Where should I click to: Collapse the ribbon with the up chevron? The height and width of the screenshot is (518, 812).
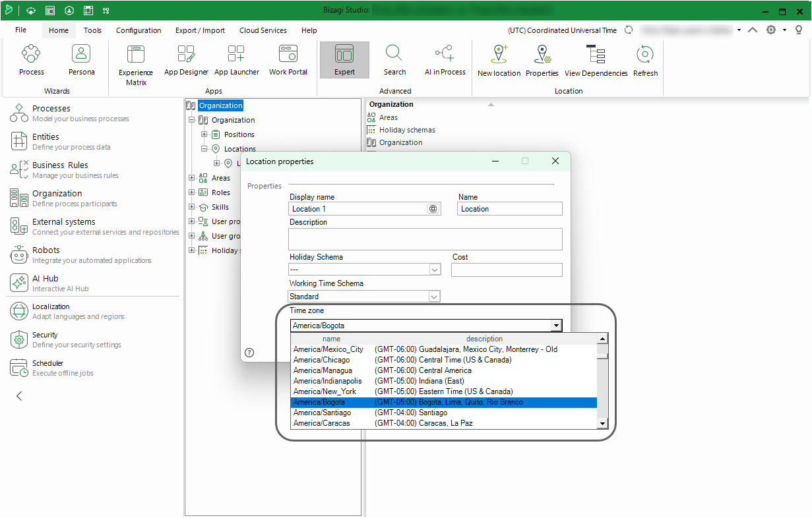pos(753,30)
